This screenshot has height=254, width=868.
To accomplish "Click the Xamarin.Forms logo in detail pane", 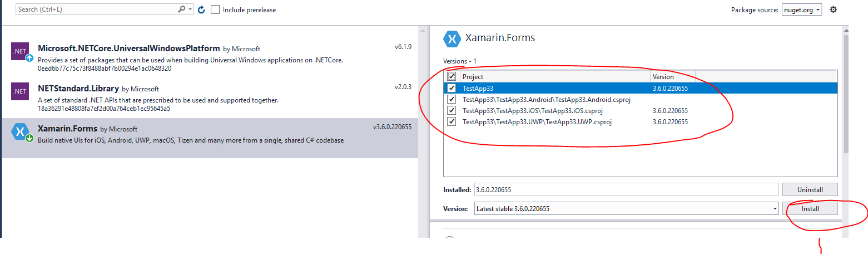I will pos(452,38).
